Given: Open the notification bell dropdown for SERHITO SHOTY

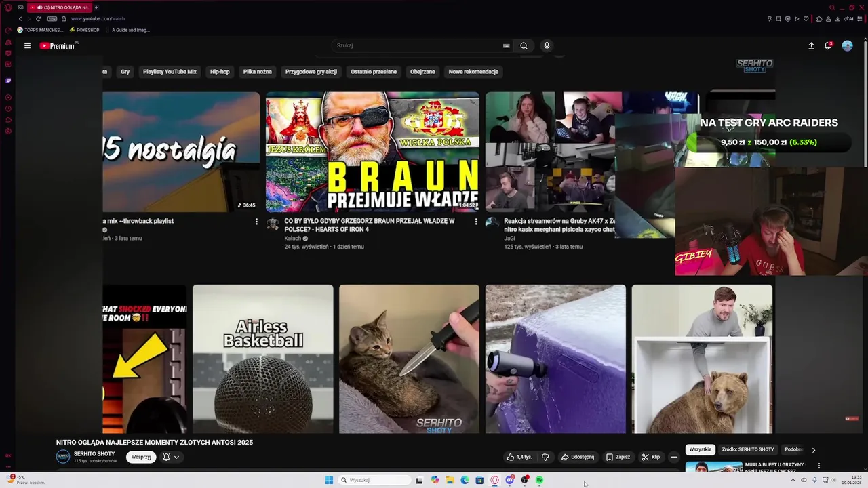Looking at the screenshot, I should click(x=171, y=457).
